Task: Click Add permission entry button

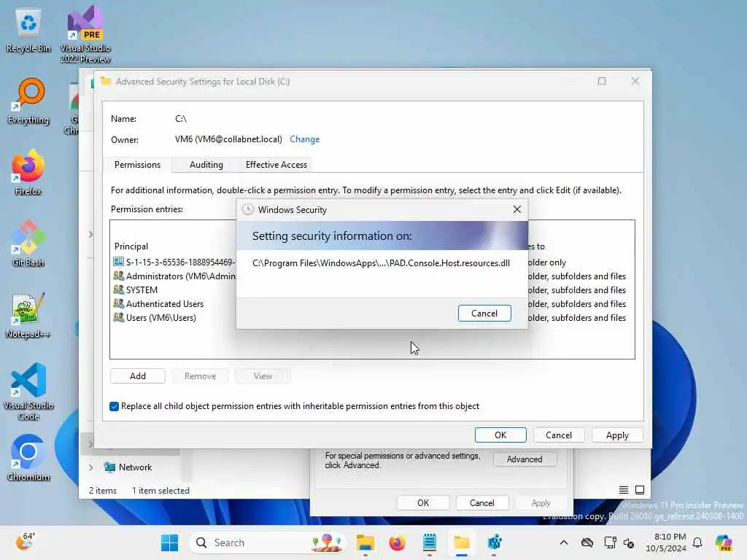Action: (138, 376)
